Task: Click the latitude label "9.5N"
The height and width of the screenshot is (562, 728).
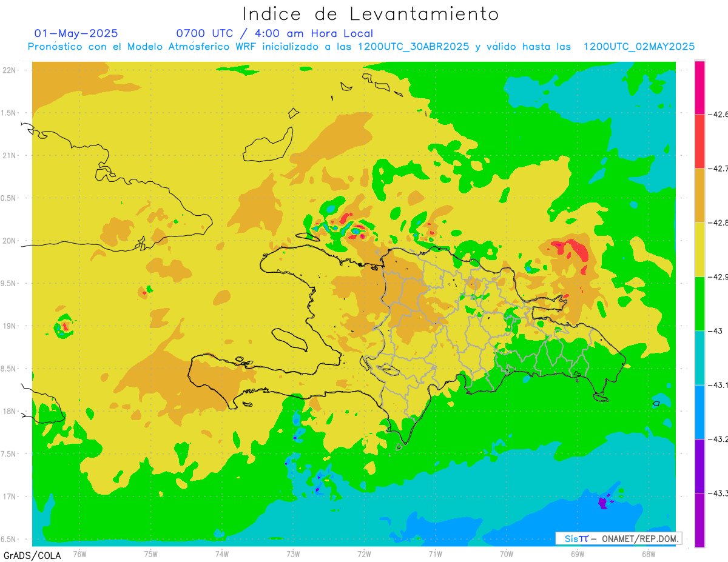Action: point(9,284)
